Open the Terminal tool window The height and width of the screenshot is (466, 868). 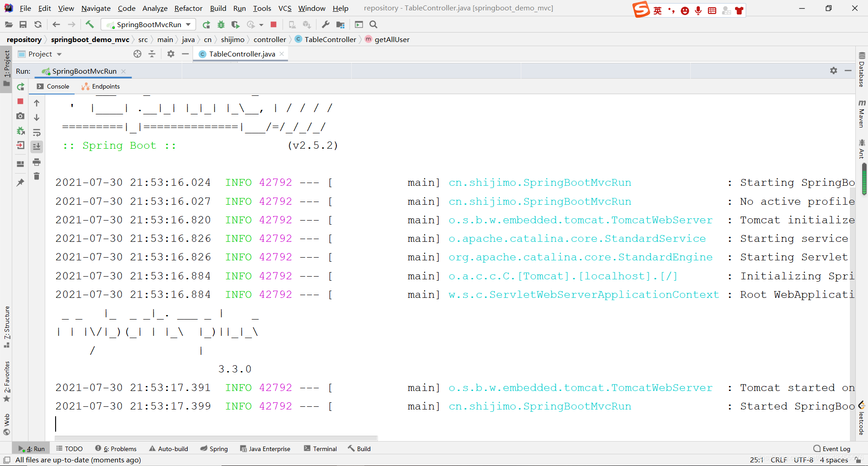point(321,448)
